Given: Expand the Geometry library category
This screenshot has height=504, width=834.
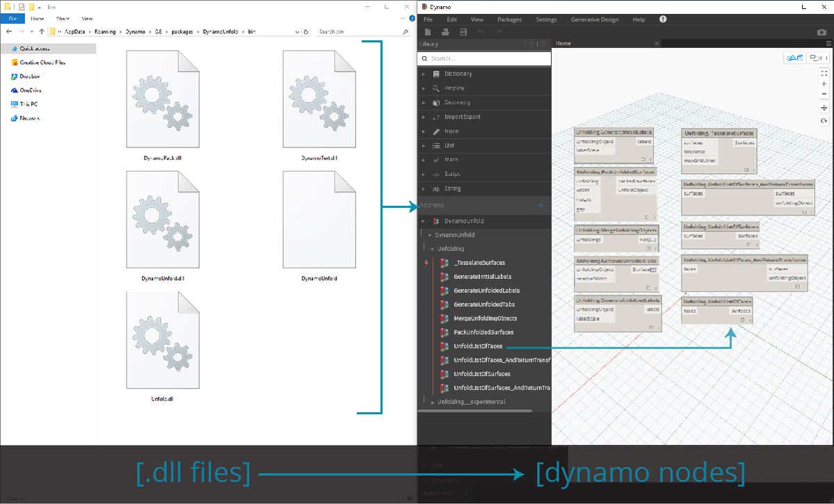Looking at the screenshot, I should (x=424, y=102).
